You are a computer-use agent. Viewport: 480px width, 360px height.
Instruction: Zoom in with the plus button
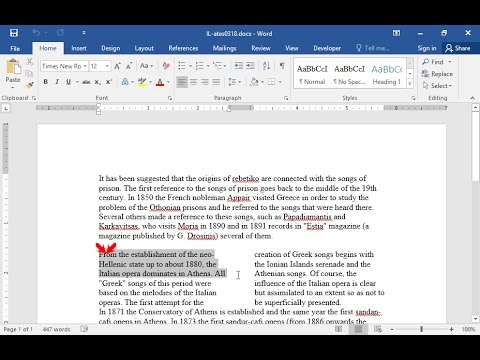(x=451, y=329)
